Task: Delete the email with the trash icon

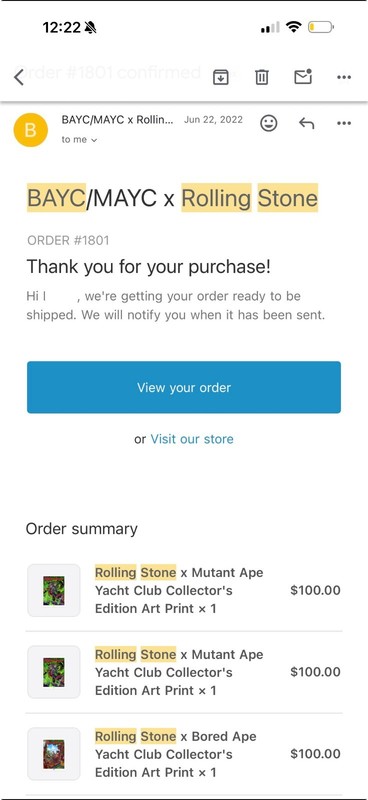Action: [x=262, y=78]
